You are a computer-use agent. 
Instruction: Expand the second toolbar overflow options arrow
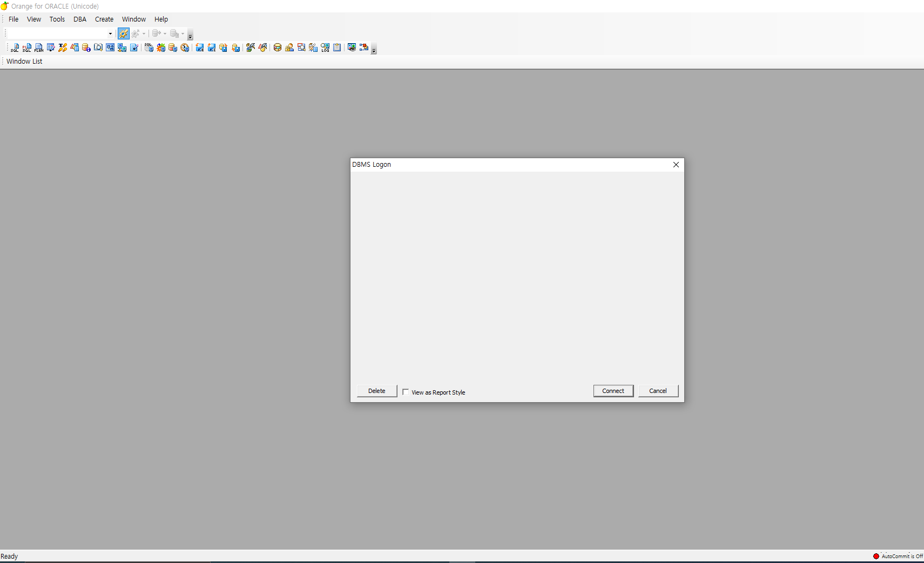(374, 50)
